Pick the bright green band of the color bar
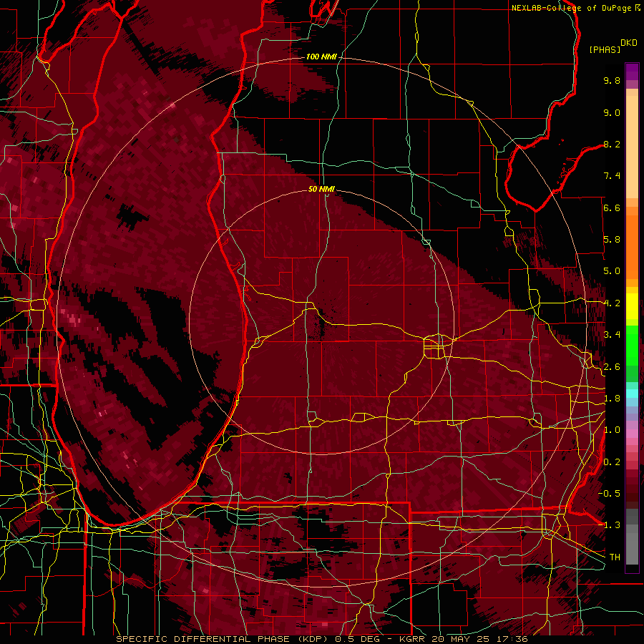Viewport: 644px width, 644px height. pos(632,345)
